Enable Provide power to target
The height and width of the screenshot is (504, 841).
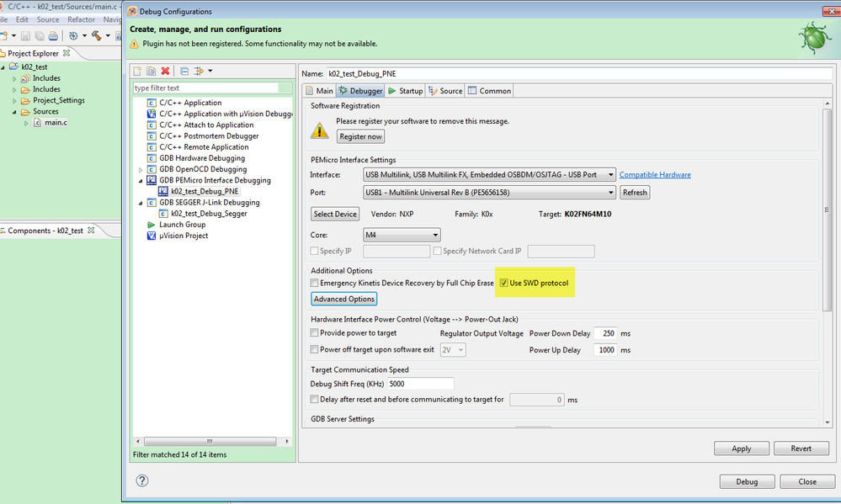pyautogui.click(x=314, y=333)
